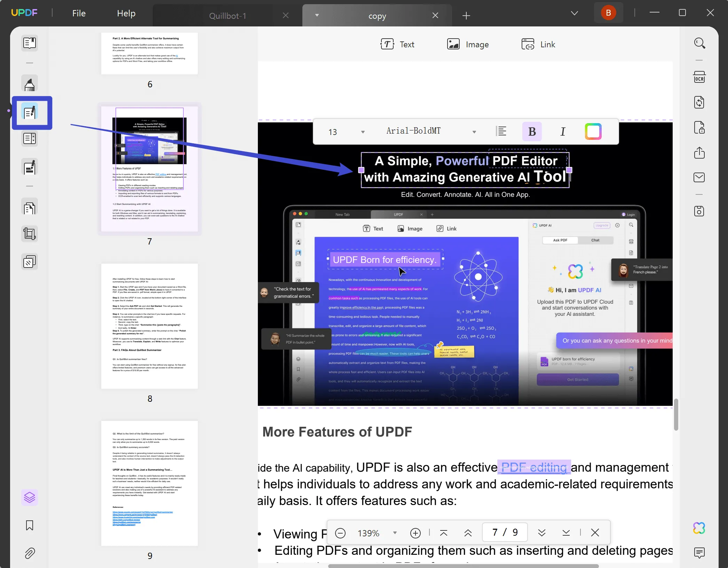
Task: Toggle Bold formatting on selected text
Action: (x=532, y=131)
